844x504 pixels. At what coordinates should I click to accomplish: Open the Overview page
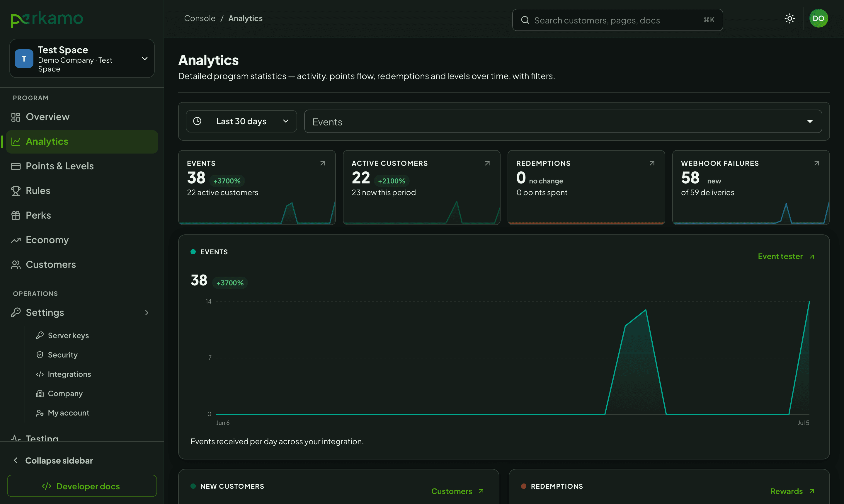coord(82,117)
